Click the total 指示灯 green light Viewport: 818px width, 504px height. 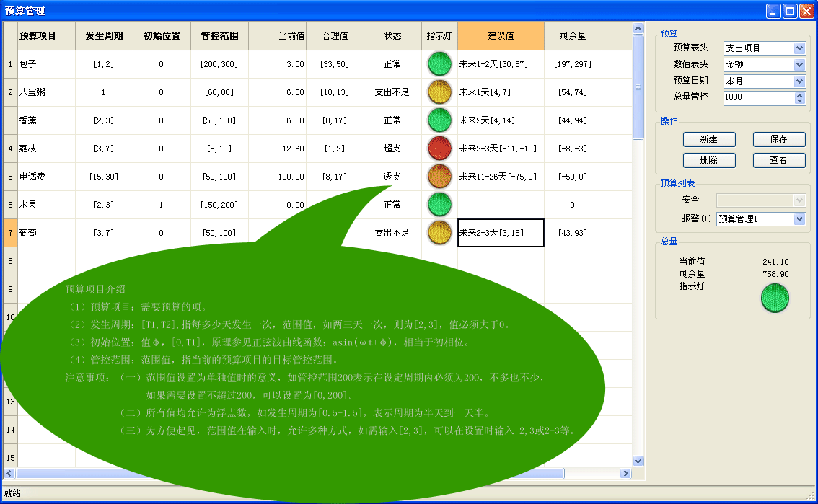click(x=775, y=298)
